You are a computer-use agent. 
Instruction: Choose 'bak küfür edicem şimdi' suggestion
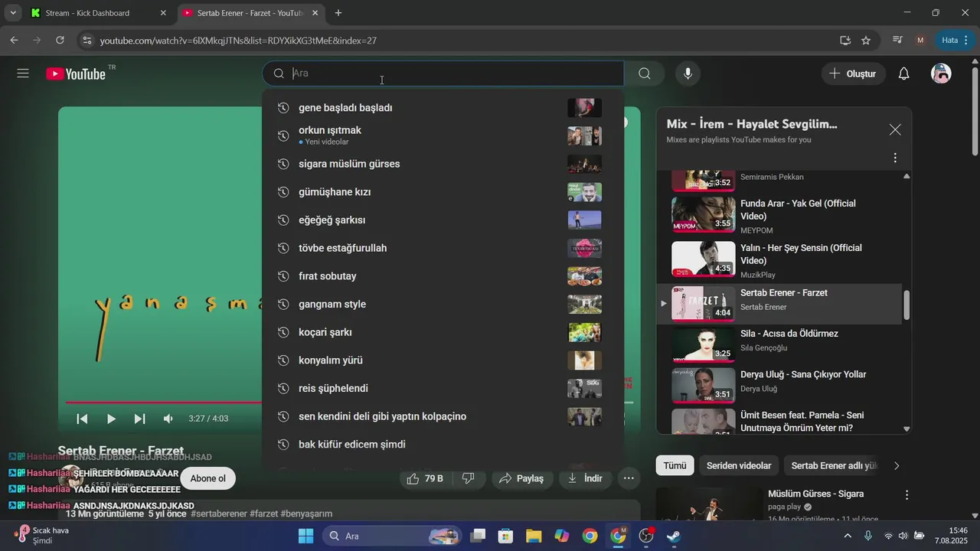pos(443,445)
